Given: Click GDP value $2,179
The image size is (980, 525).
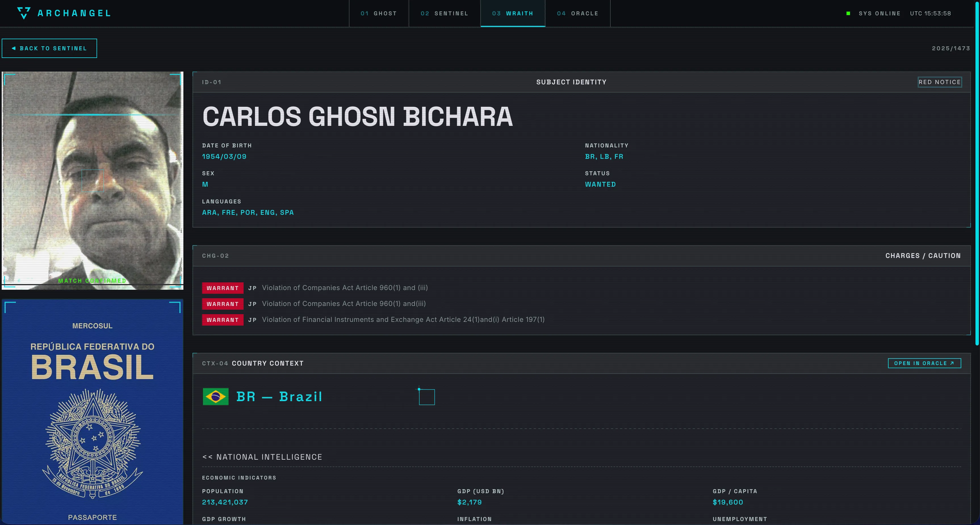Looking at the screenshot, I should [x=470, y=502].
